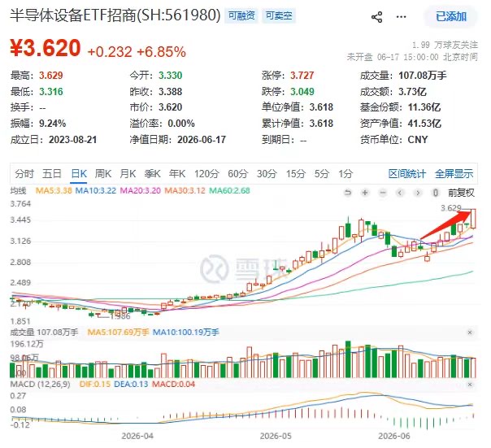Click the 昨收 3.388 value
The image size is (491, 448).
pyautogui.click(x=170, y=92)
